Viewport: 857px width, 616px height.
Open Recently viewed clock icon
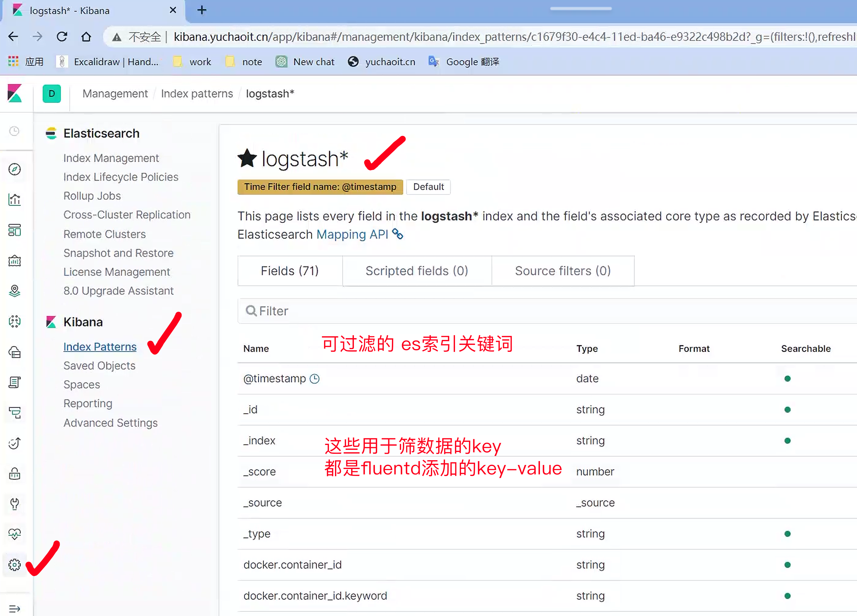coord(14,131)
